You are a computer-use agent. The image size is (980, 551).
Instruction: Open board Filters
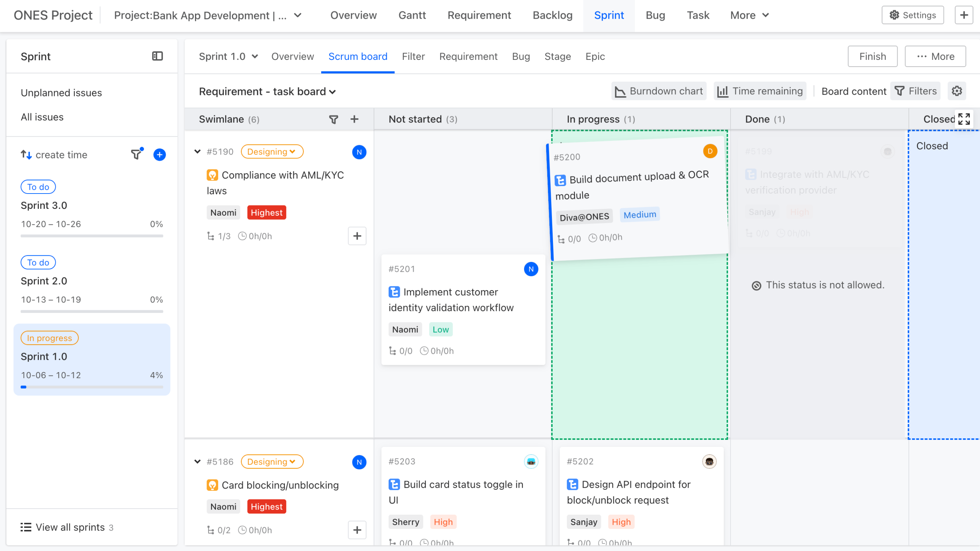pos(915,91)
